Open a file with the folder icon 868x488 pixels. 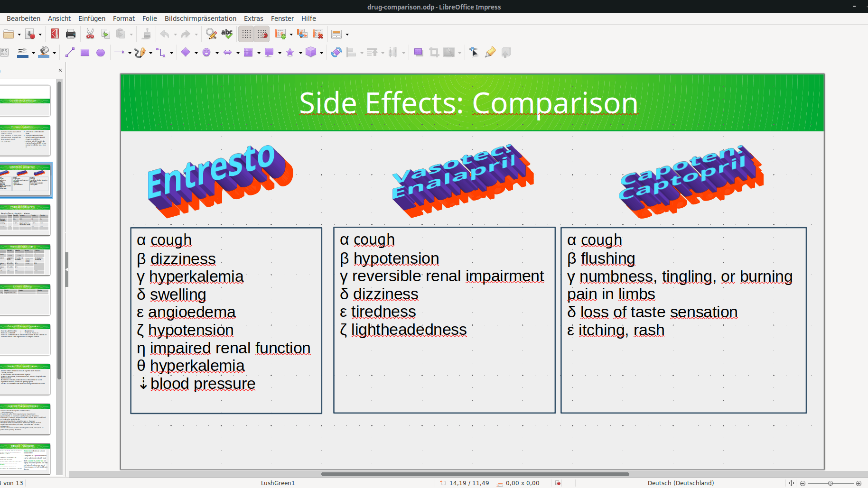[x=8, y=34]
